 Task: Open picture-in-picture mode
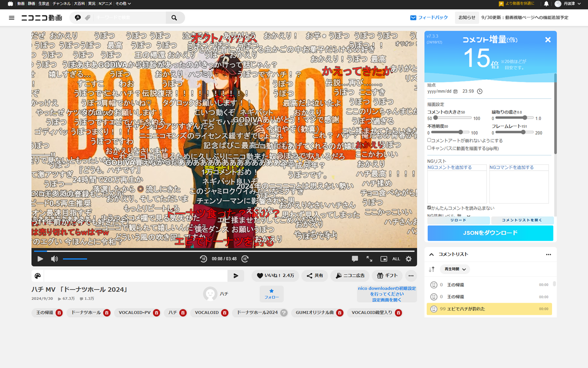point(384,259)
